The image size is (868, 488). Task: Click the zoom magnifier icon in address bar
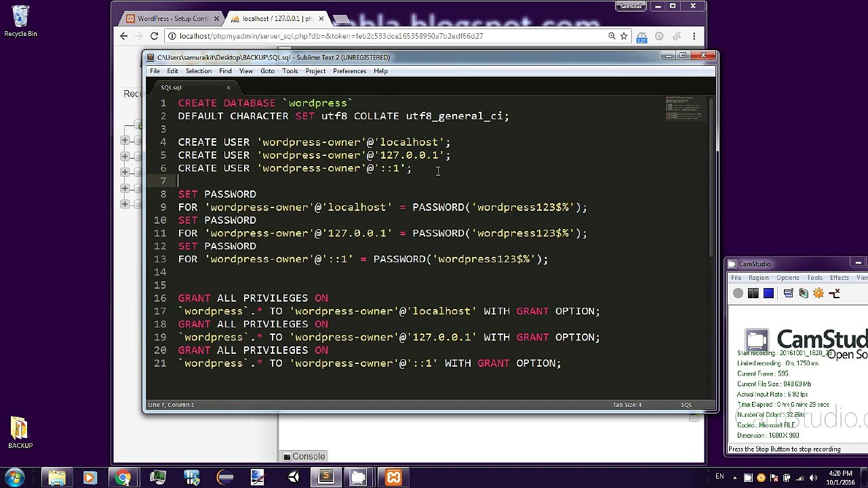click(612, 36)
